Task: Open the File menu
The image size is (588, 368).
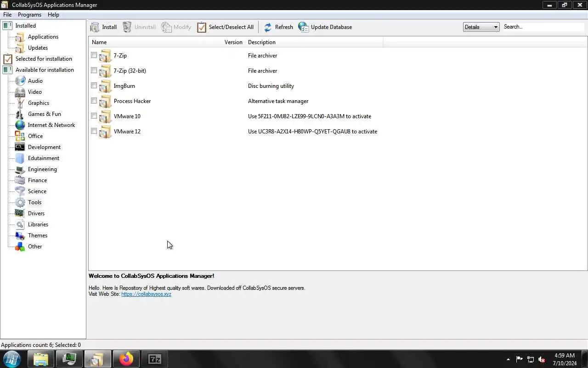Action: pyautogui.click(x=7, y=15)
